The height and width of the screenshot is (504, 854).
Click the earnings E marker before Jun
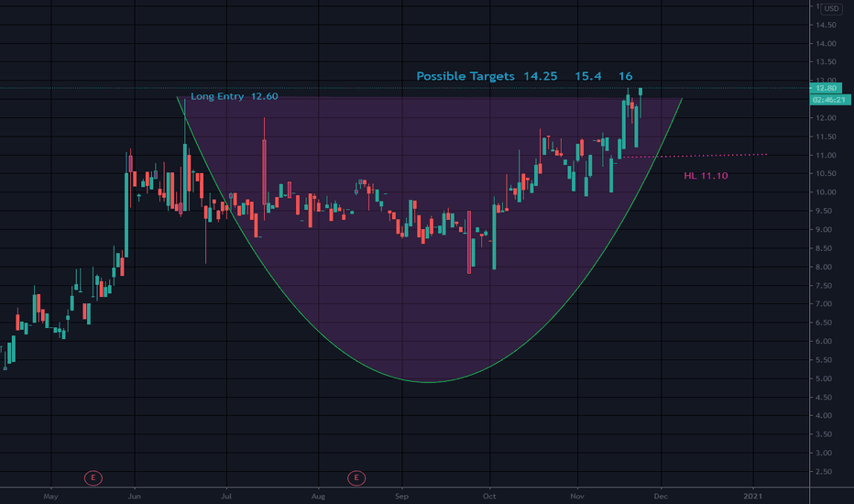click(x=93, y=477)
